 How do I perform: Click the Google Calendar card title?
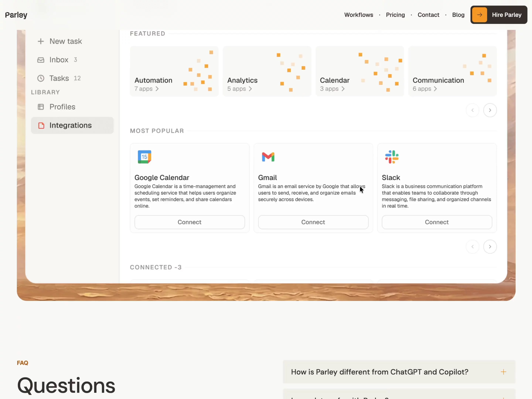point(162,178)
